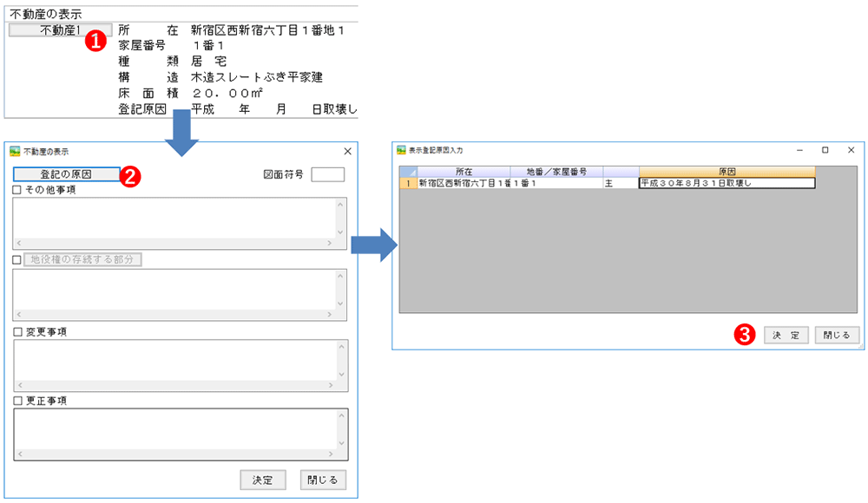The width and height of the screenshot is (868, 503).
Task: Select the 所在 column header
Action: [464, 172]
